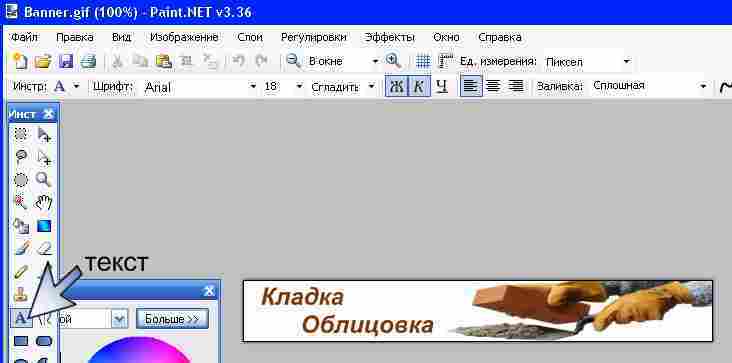This screenshot has width=732, height=363.
Task: Select the Magic Wand tool
Action: (x=21, y=202)
